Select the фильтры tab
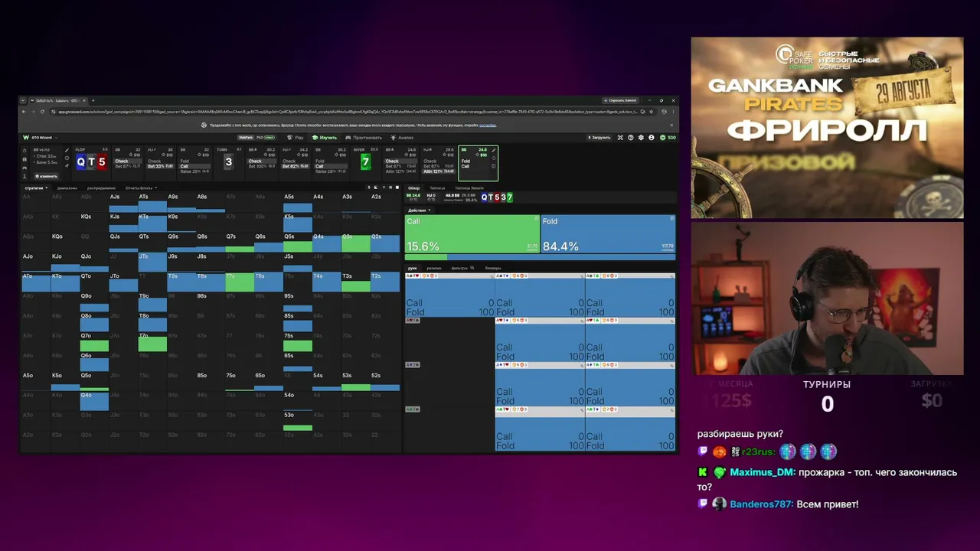 (x=459, y=268)
